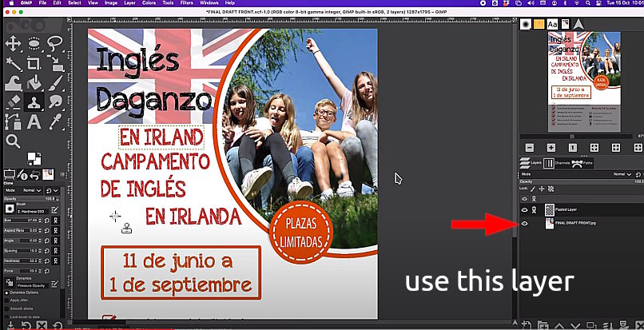
Task: Enable the Smooth stroke checkbox
Action: point(6,308)
